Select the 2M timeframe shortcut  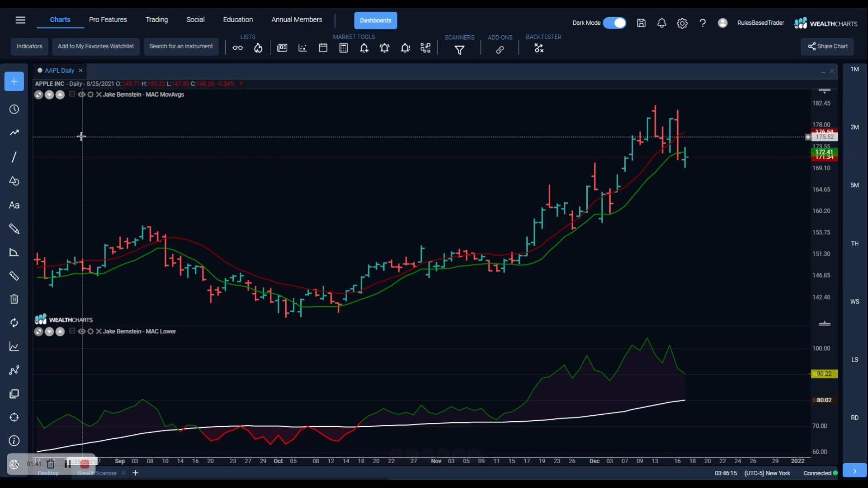(x=854, y=127)
